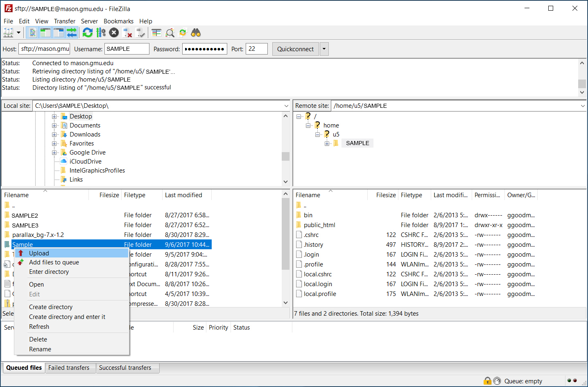The height and width of the screenshot is (387, 588).
Task: Click the Password input field
Action: coord(205,49)
